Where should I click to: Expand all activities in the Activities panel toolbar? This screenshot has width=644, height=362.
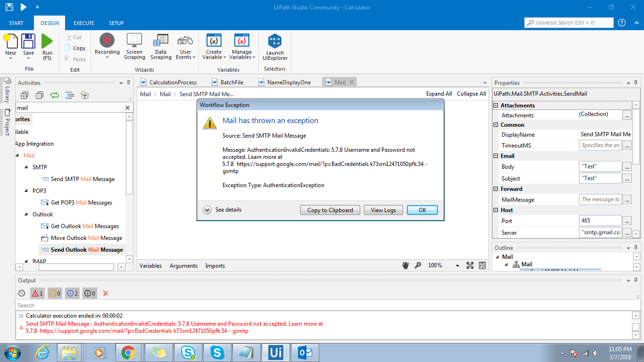coord(25,95)
